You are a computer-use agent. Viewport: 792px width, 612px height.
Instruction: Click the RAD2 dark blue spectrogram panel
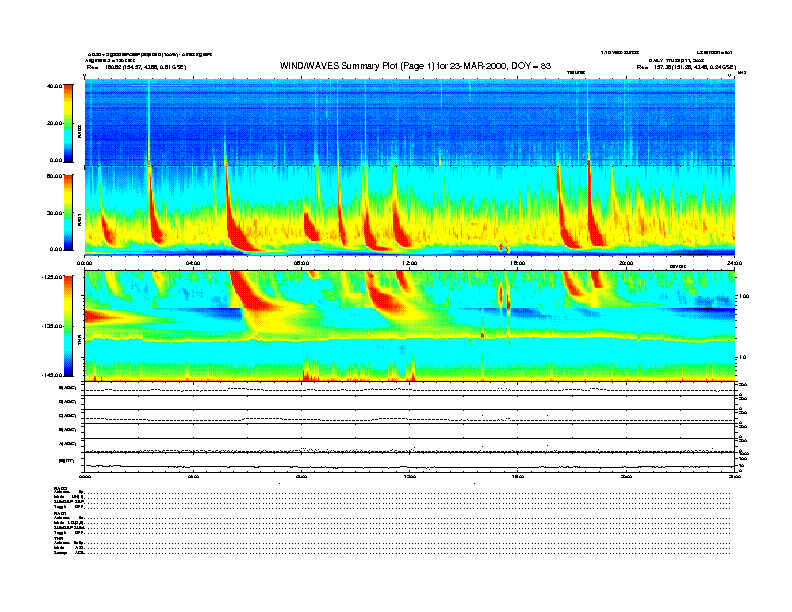click(410, 122)
